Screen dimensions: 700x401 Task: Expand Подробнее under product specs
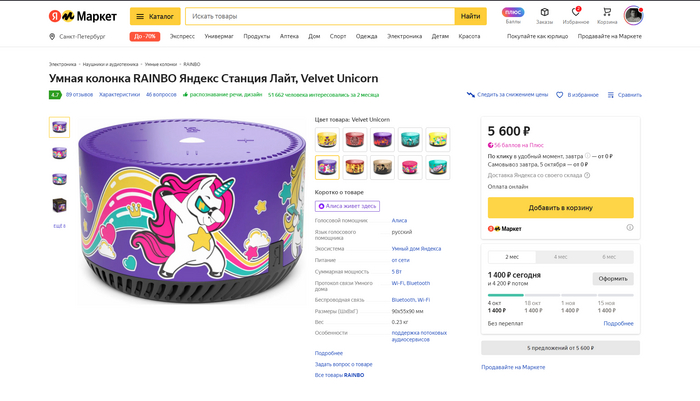328,353
